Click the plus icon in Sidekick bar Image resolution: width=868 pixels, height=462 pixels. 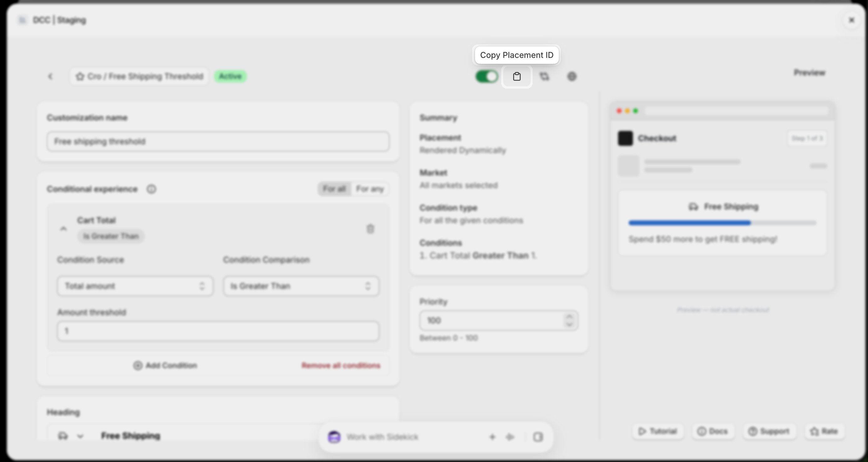coord(492,437)
